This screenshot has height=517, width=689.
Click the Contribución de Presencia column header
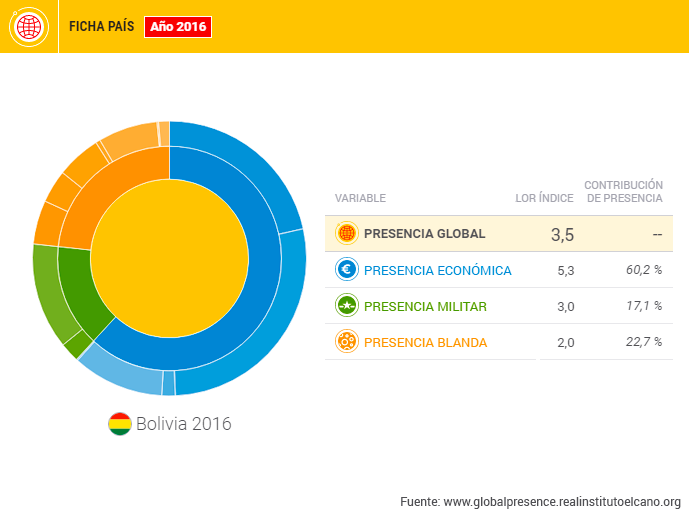point(624,191)
